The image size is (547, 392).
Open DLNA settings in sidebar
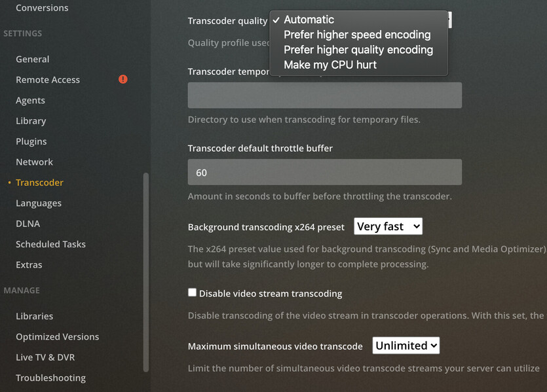(28, 224)
